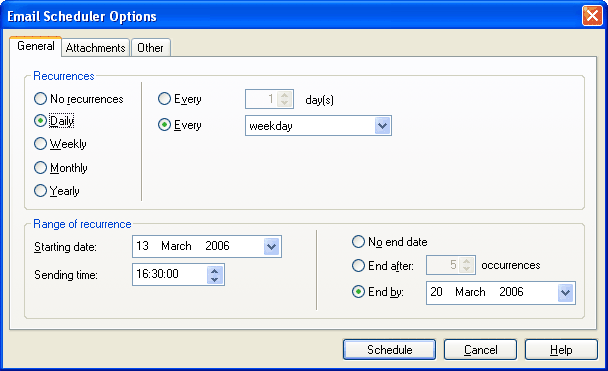Image resolution: width=608 pixels, height=371 pixels.
Task: Select the Weekly recurrence option
Action: pos(60,144)
